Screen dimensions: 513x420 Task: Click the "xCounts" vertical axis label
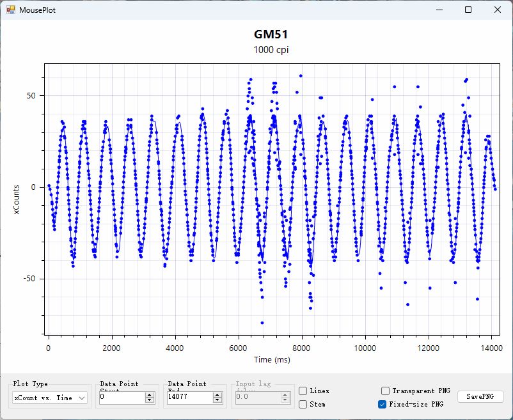(17, 199)
